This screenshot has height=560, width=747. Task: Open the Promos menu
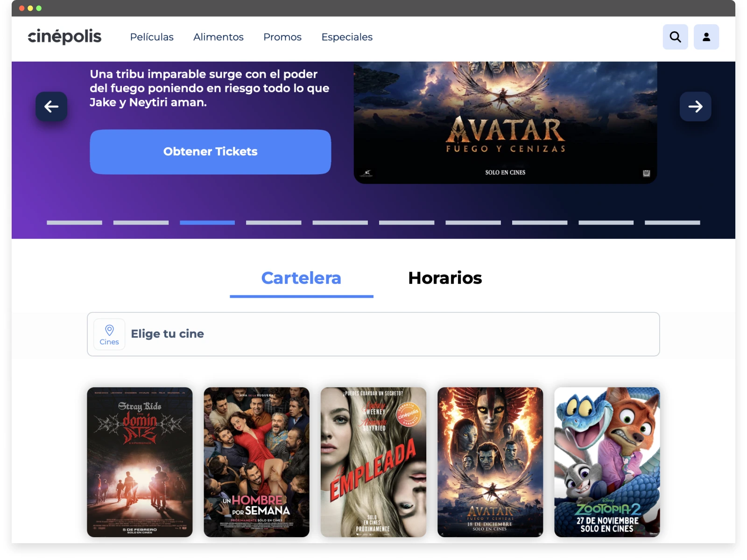pyautogui.click(x=282, y=37)
